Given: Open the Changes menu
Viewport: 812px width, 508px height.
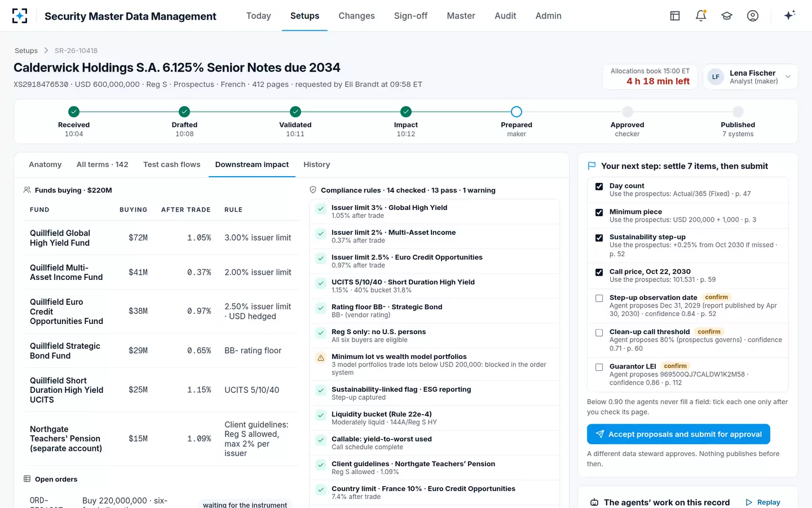Looking at the screenshot, I should point(356,16).
